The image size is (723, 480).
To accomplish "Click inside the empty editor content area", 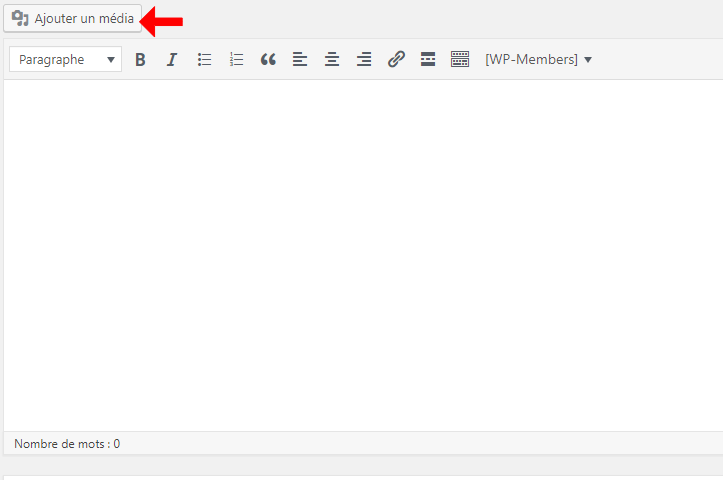I will coord(360,250).
